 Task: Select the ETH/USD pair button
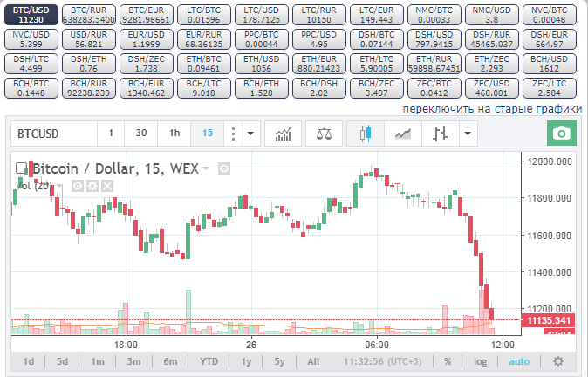(262, 64)
